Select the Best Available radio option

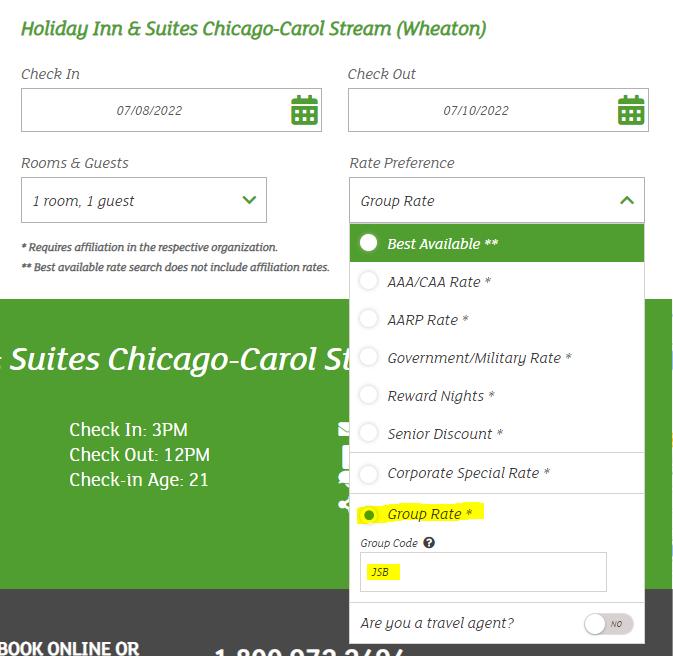click(x=368, y=243)
